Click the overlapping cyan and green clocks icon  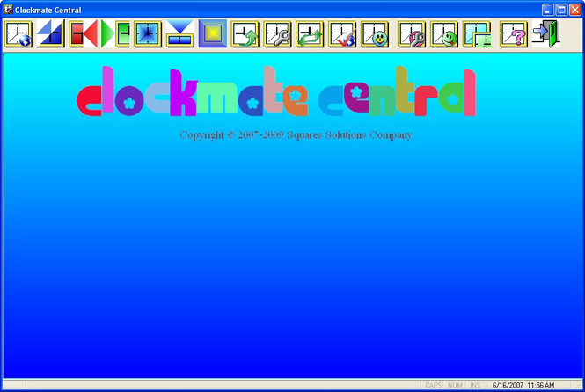pyautogui.click(x=477, y=34)
